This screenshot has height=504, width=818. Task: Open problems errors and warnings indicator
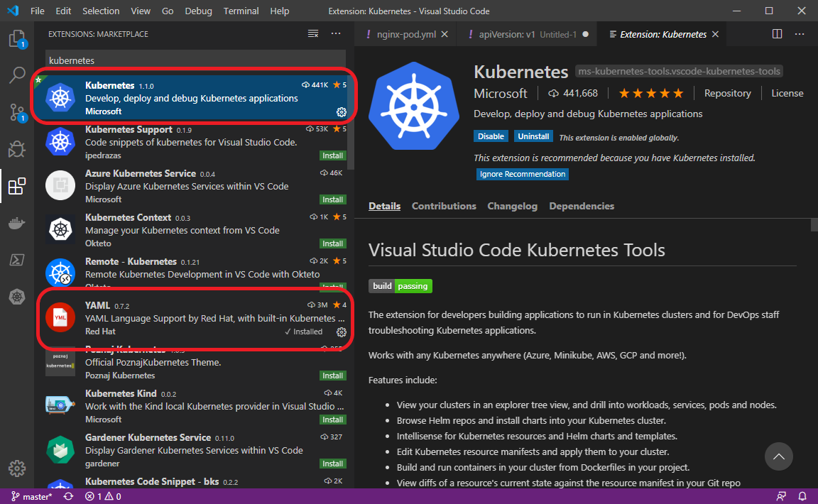[103, 497]
